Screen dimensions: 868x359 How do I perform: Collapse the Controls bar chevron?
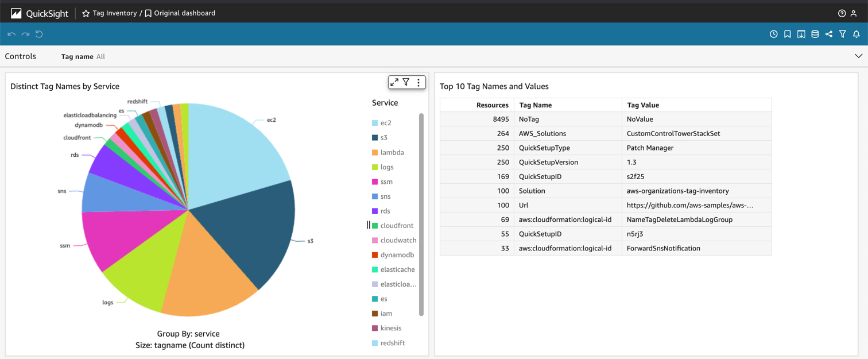pos(858,56)
